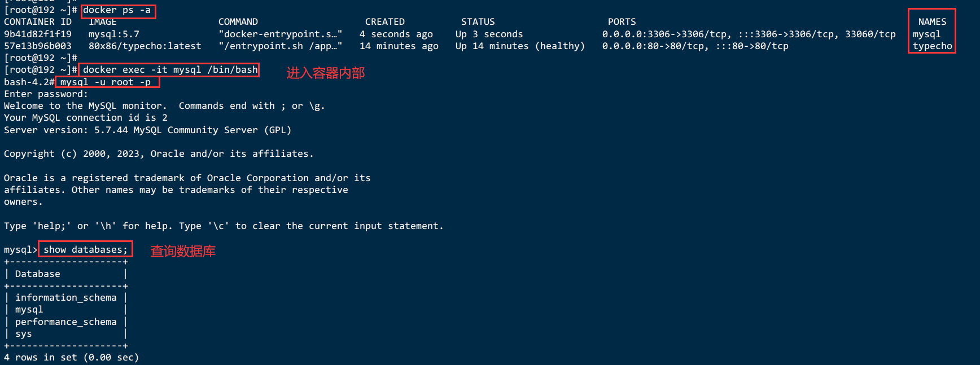Click 'performance_schema' in the database list
This screenshot has width=980, height=365.
coord(66,322)
